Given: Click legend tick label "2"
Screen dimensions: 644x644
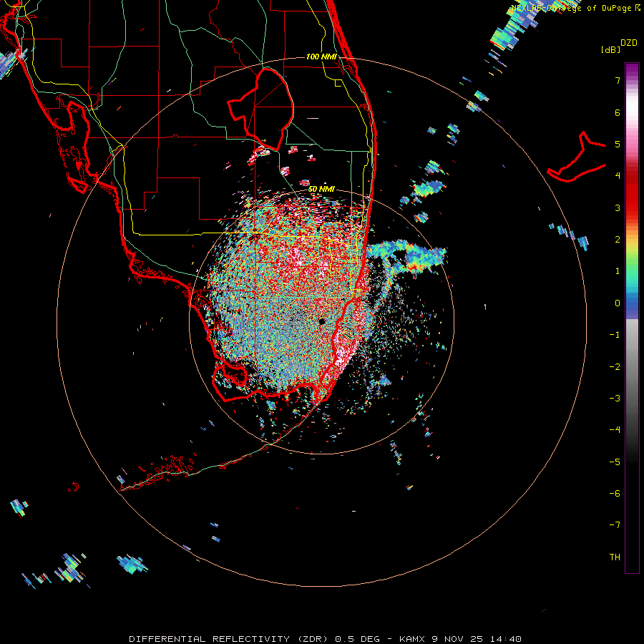Looking at the screenshot, I should (618, 240).
